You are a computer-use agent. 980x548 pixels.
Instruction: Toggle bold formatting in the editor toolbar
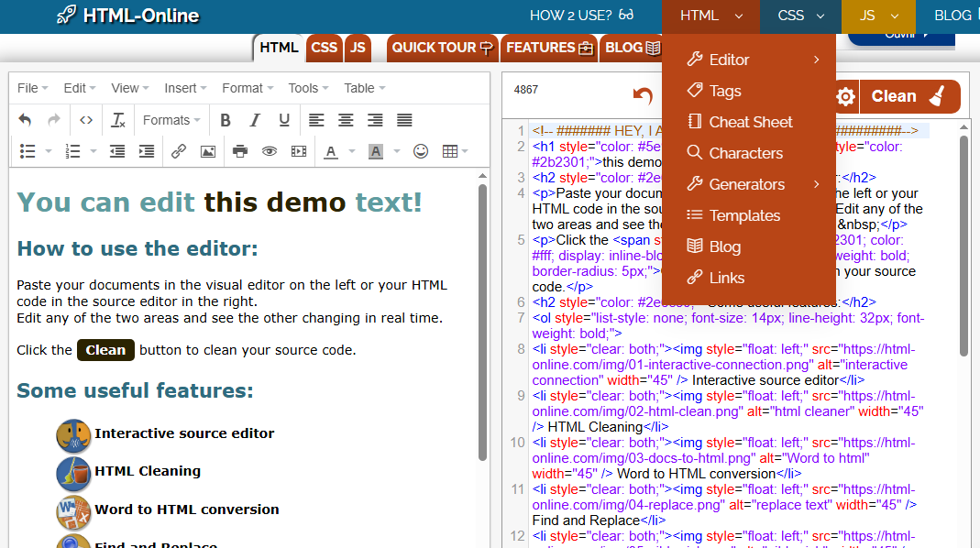pos(226,120)
